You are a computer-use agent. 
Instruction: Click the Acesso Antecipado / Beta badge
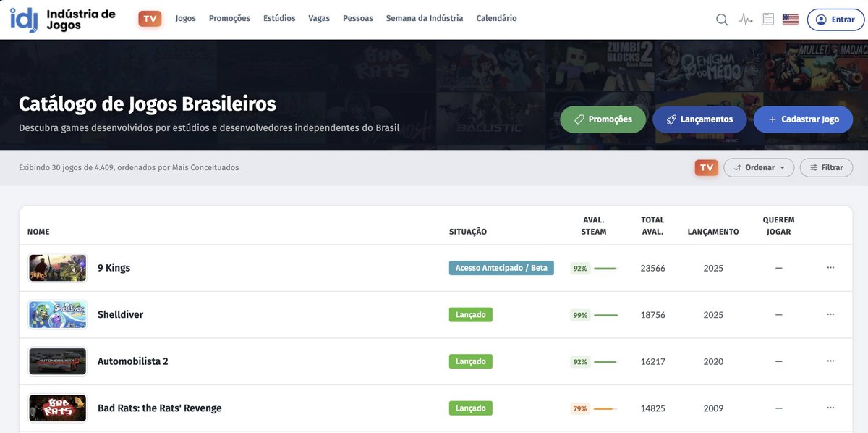[x=501, y=268]
